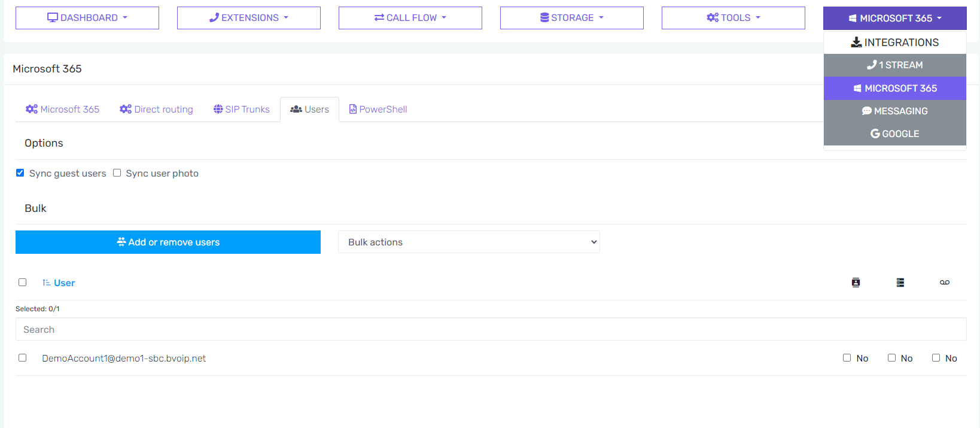The image size is (980, 428).
Task: Select Microsoft 365 entry in dropdown list
Action: [x=895, y=88]
